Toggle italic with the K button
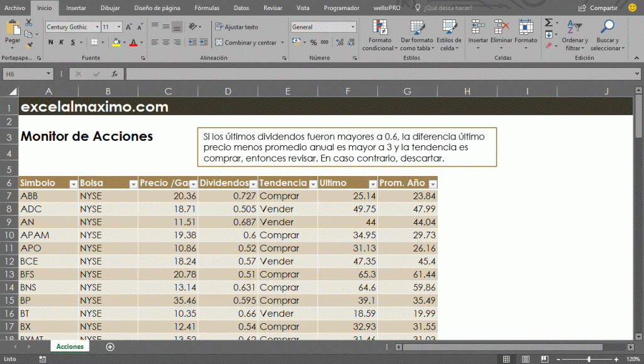The image size is (644, 364). [x=60, y=43]
